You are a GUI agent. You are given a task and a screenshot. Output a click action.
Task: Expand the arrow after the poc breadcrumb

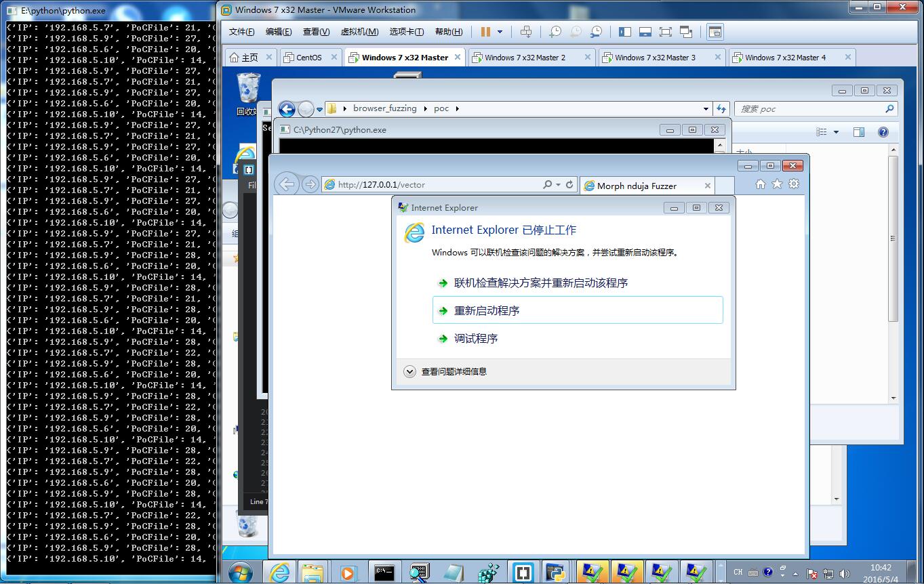point(457,108)
